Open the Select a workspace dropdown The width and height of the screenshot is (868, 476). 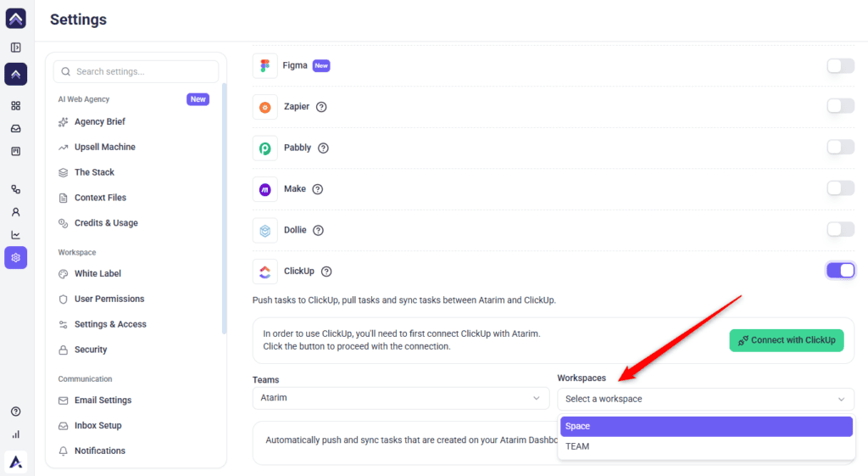click(x=705, y=399)
